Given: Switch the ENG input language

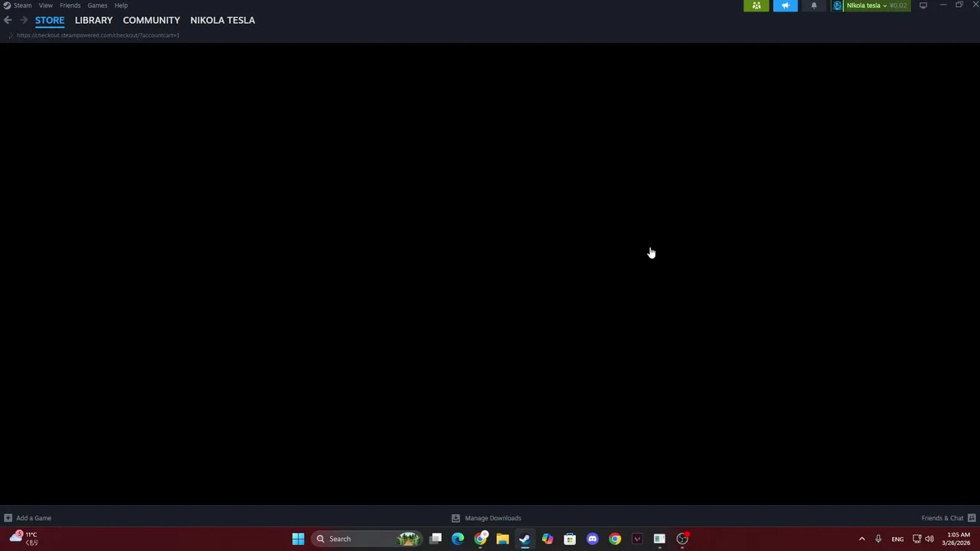Looking at the screenshot, I should coord(897,539).
